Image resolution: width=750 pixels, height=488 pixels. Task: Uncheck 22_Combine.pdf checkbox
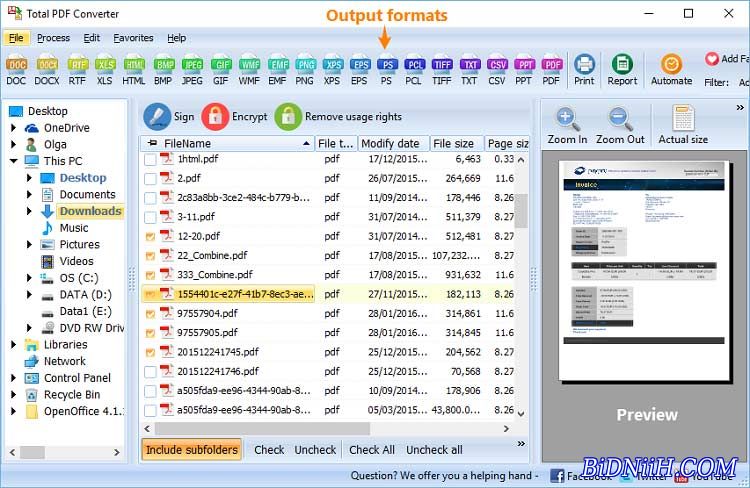pyautogui.click(x=150, y=256)
